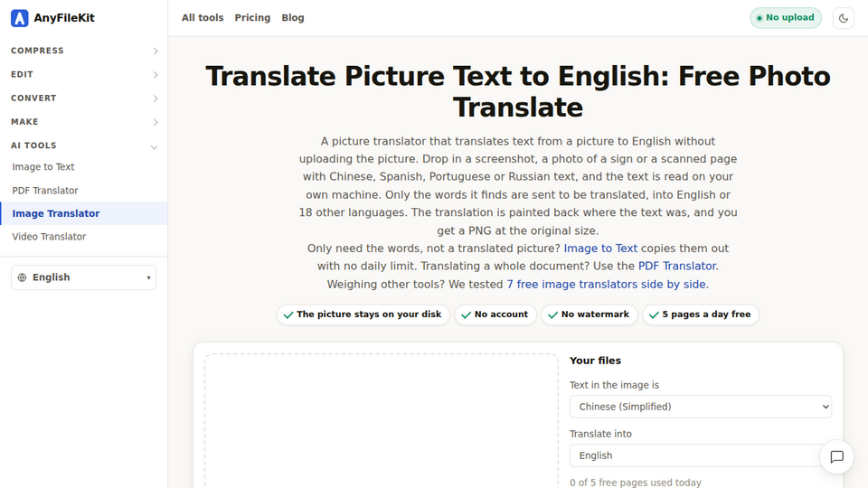Screen dimensions: 868x488
Task: Go to All tools in the top nav
Action: pyautogui.click(x=203, y=18)
